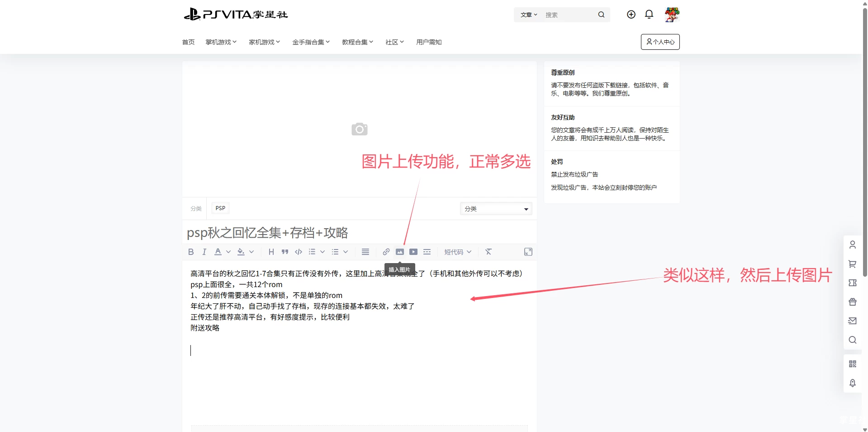Apply background fill color with bucket icon
Screen dimensions: 868x432
coord(241,252)
